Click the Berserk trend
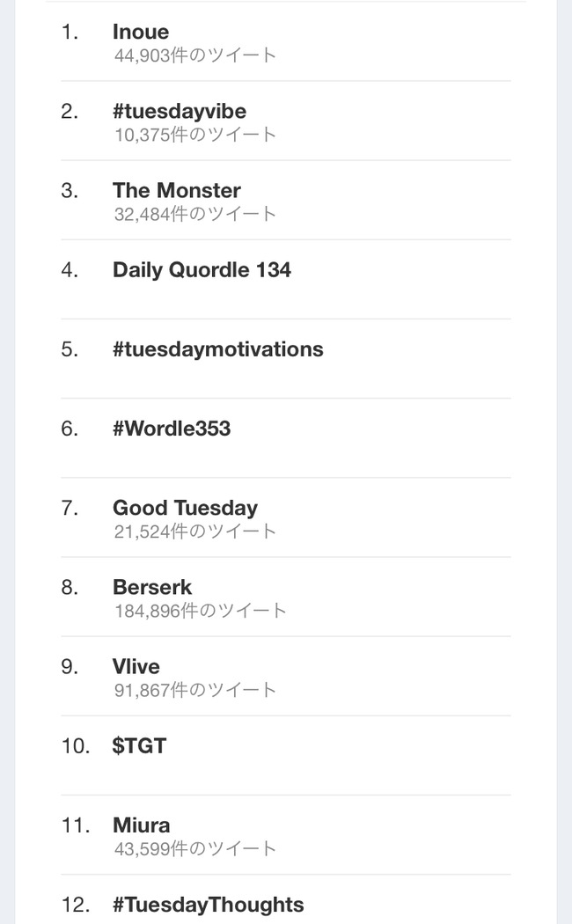Image resolution: width=572 pixels, height=924 pixels. [152, 587]
